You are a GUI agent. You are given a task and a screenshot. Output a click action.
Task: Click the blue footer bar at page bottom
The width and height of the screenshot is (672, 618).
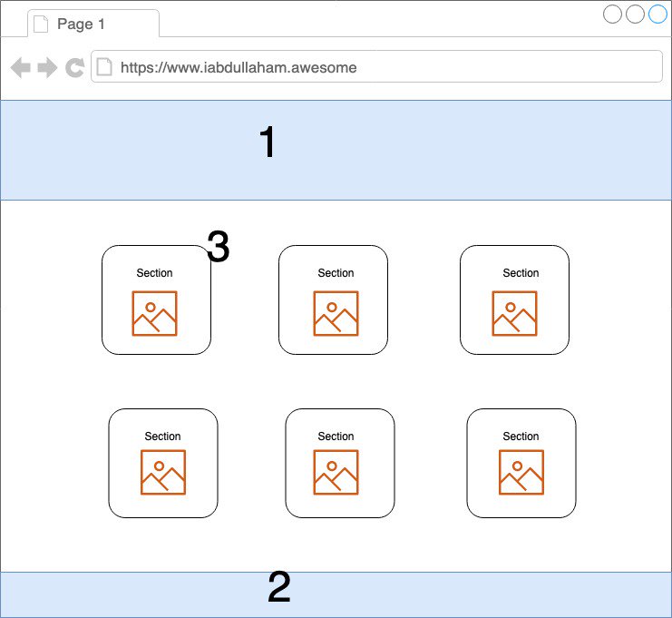click(336, 594)
